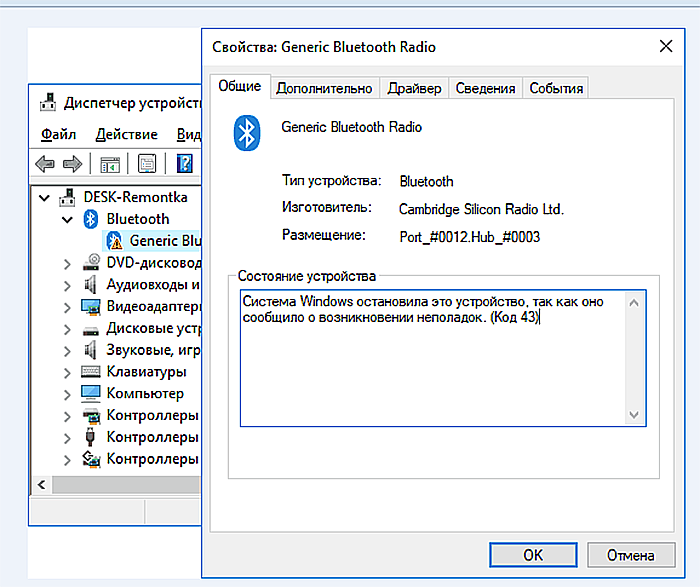Image resolution: width=700 pixels, height=587 pixels.
Task: Switch to the Дополнительно tab
Action: pos(324,88)
